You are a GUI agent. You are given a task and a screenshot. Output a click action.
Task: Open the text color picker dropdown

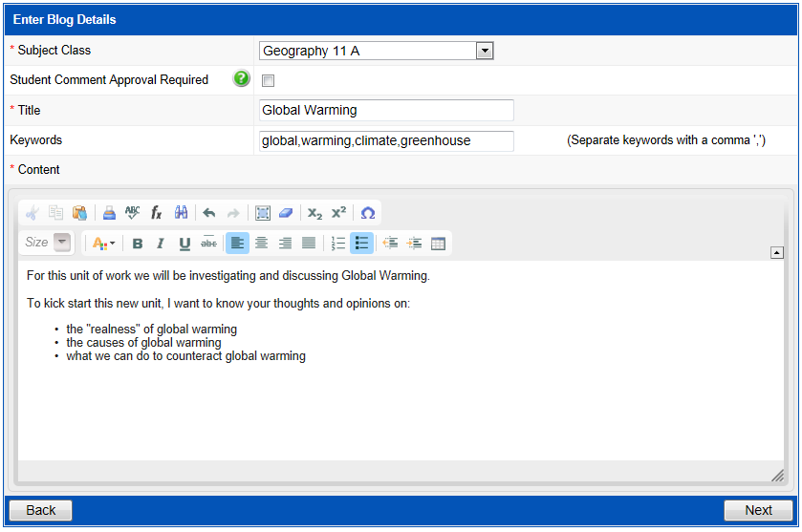(103, 244)
